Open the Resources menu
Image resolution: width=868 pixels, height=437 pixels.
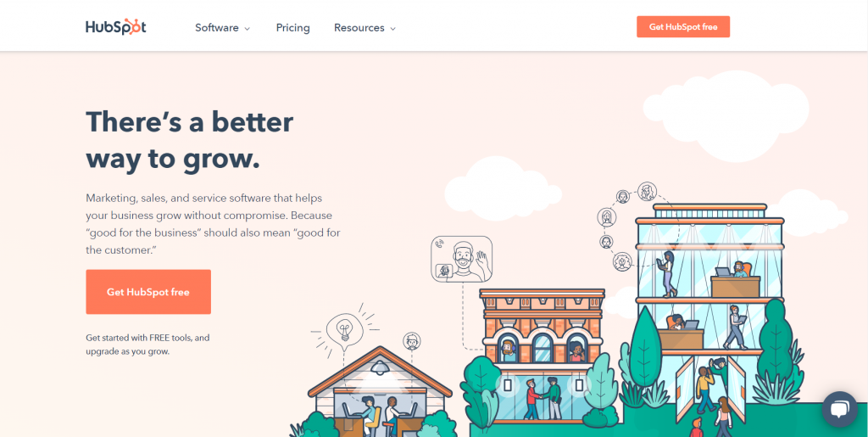tap(364, 28)
